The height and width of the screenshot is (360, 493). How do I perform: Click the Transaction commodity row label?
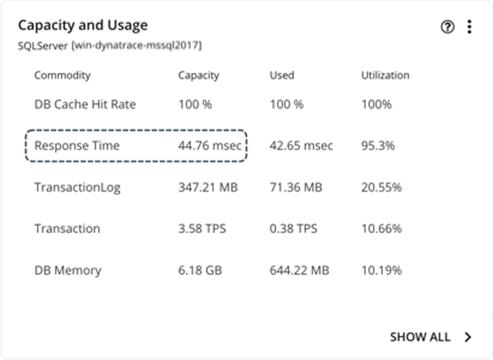point(67,229)
